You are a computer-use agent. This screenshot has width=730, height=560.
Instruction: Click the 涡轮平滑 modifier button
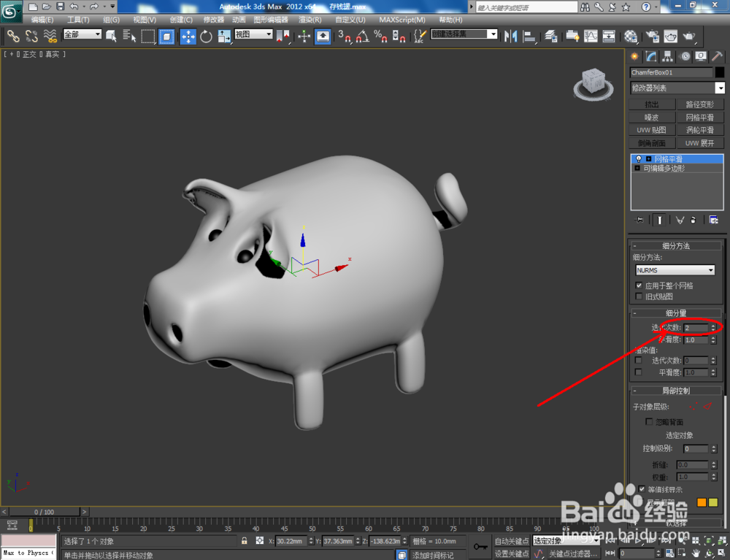700,130
